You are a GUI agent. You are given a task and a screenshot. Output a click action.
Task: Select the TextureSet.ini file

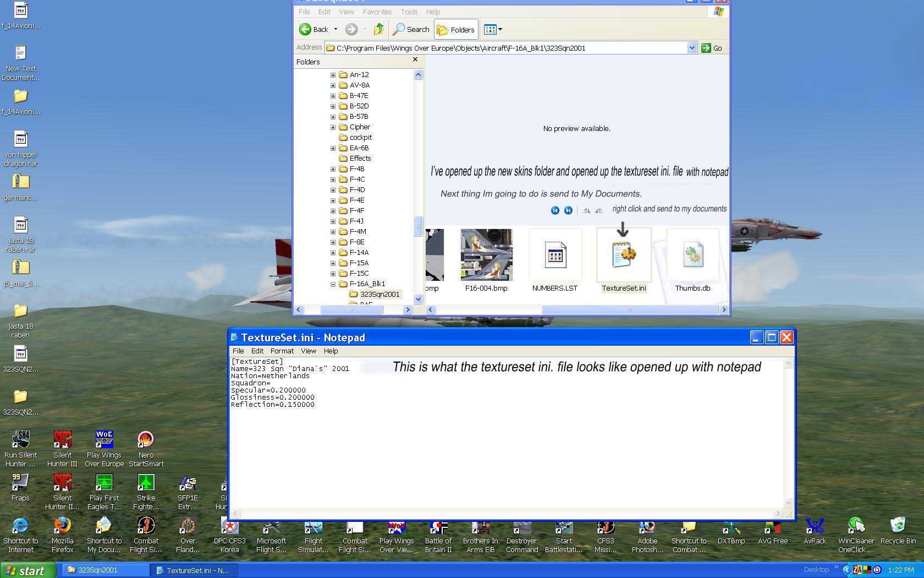pos(624,260)
